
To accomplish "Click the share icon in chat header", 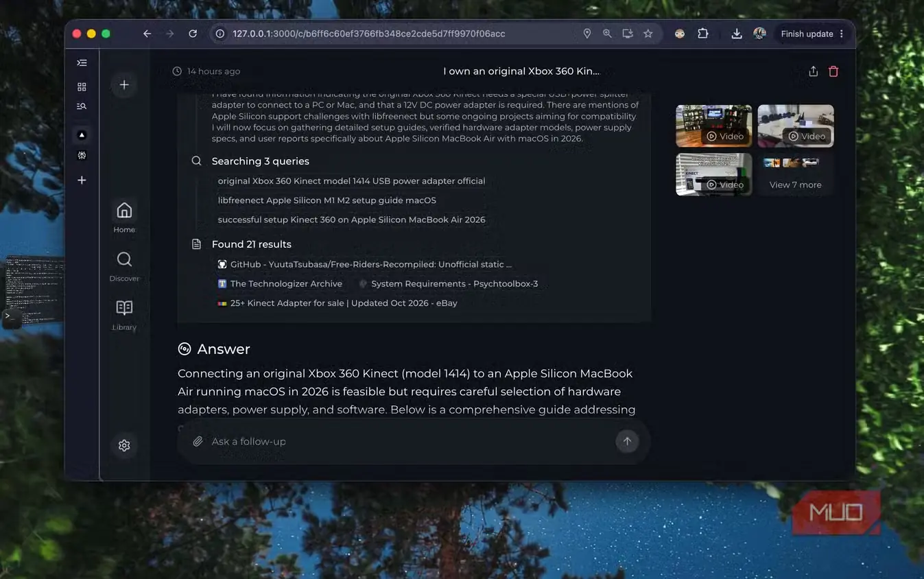I will tap(813, 71).
